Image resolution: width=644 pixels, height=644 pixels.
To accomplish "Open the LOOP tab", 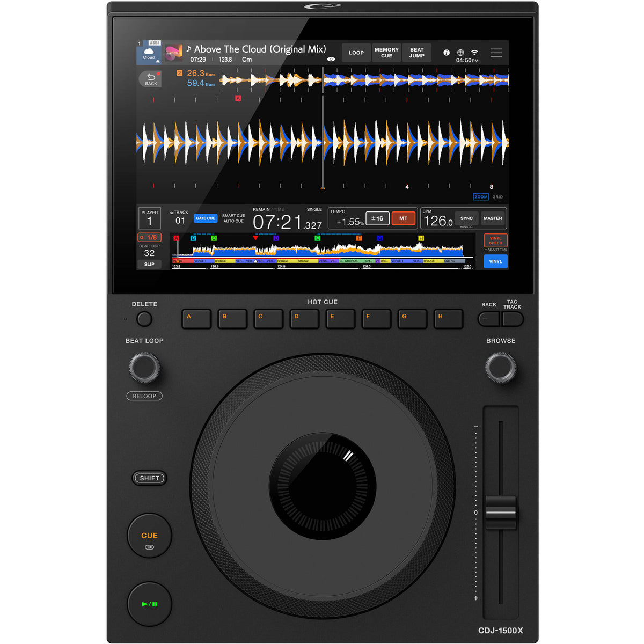I will click(356, 53).
